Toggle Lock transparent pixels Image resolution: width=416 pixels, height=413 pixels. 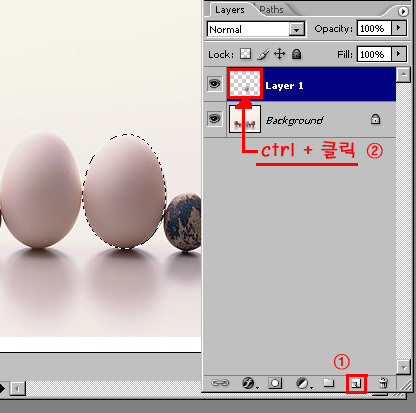coord(246,54)
